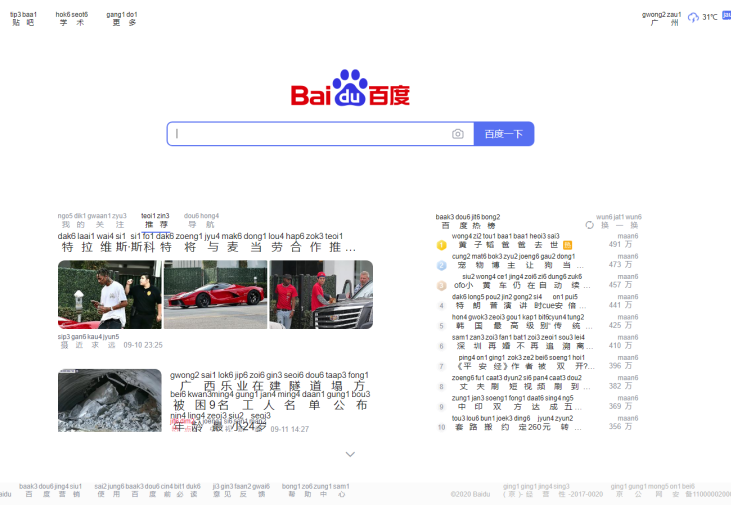Click the 换一换 refresh link

619,221
